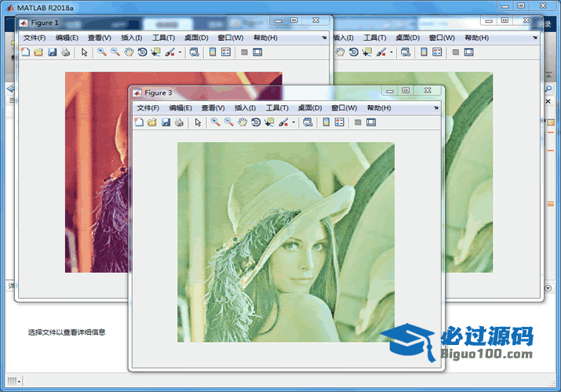Select Pan hand tool in Figure 3
The height and width of the screenshot is (392, 561).
(x=242, y=122)
